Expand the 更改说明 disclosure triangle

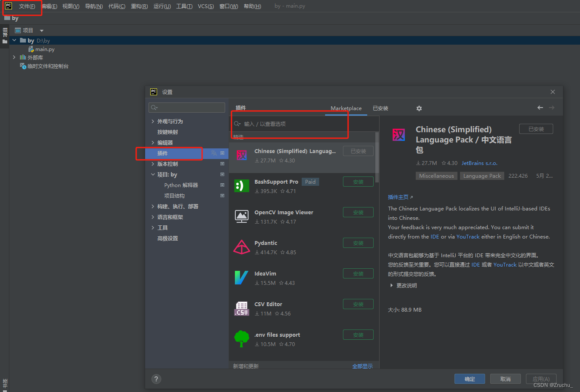[391, 285]
